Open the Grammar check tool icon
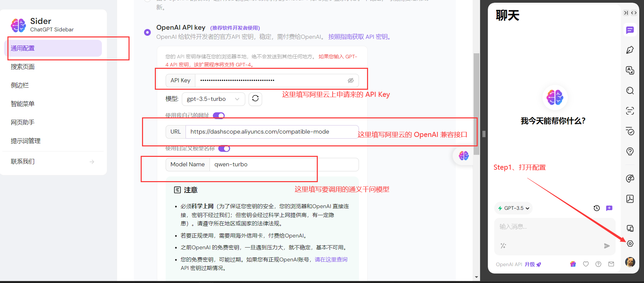Image resolution: width=644 pixels, height=283 pixels. 630,131
